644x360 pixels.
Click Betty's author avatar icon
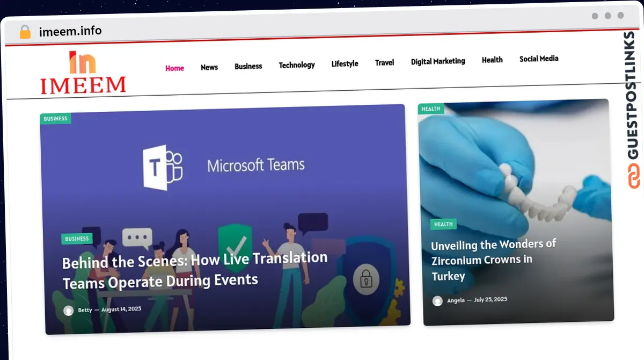click(68, 311)
